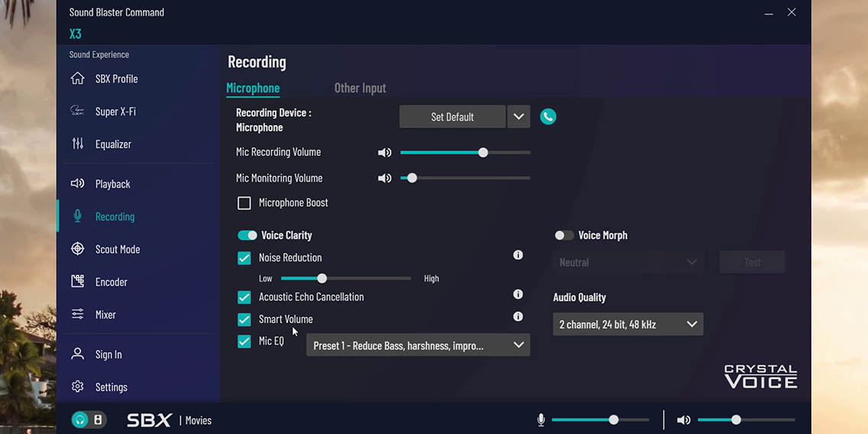Image resolution: width=868 pixels, height=434 pixels.
Task: Click the bottom bar speaker volume slider
Action: tap(747, 420)
